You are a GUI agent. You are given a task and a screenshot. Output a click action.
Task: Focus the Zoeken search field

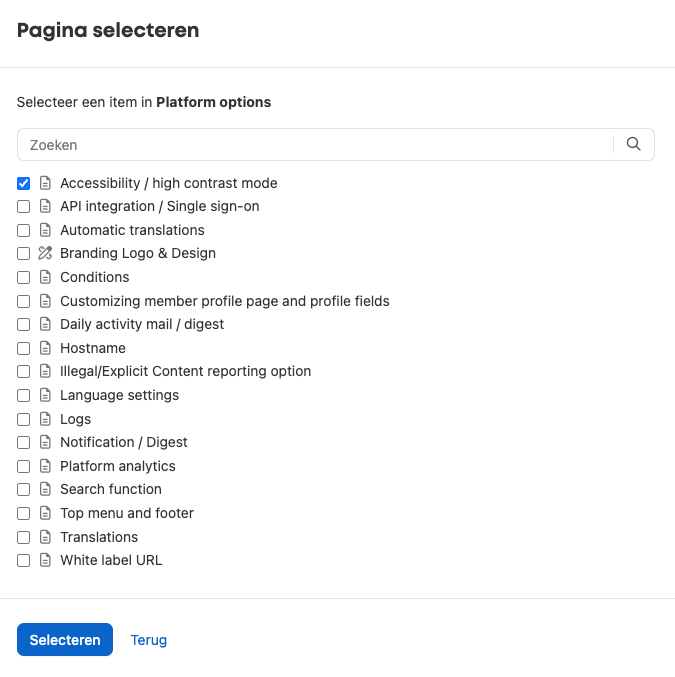pos(315,145)
